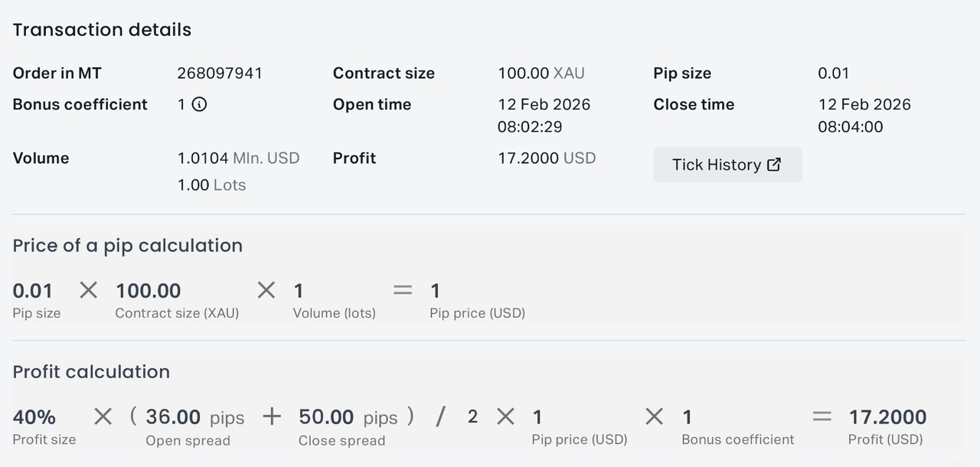This screenshot has height=467, width=980.
Task: Select the 1.0104 Mln. USD volume value
Action: [x=238, y=158]
